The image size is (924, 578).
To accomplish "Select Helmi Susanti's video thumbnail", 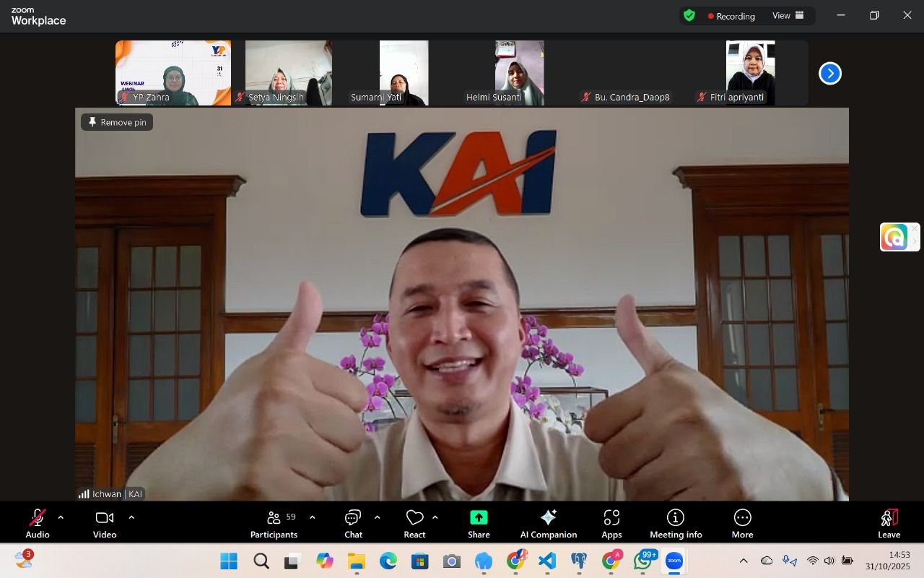I will (x=520, y=73).
